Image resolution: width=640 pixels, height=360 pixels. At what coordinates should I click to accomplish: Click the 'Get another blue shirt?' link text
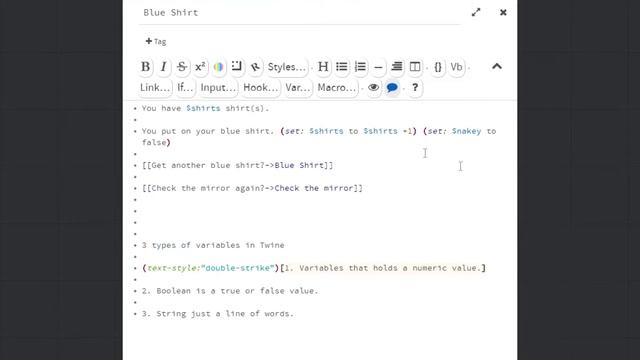pos(208,165)
